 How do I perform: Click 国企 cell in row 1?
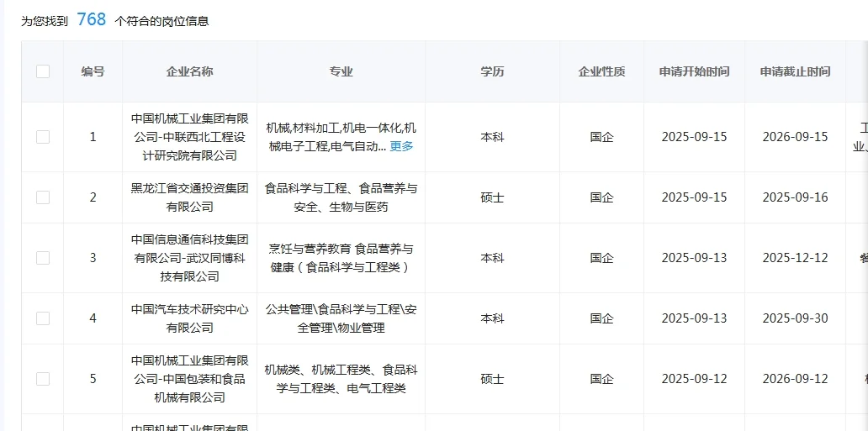pos(601,137)
